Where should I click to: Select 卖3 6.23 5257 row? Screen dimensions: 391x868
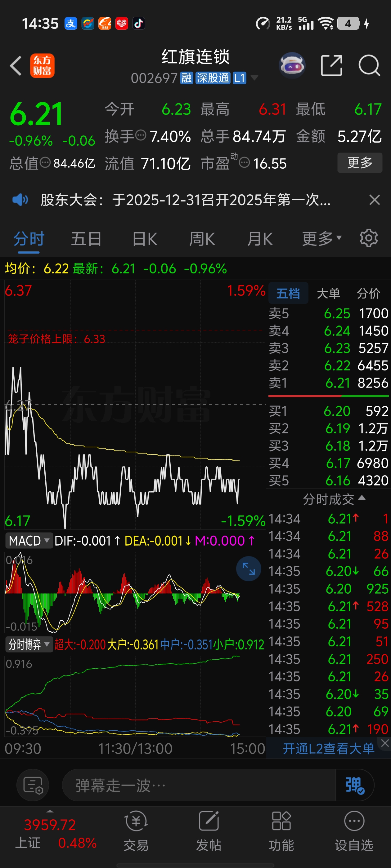pos(329,348)
